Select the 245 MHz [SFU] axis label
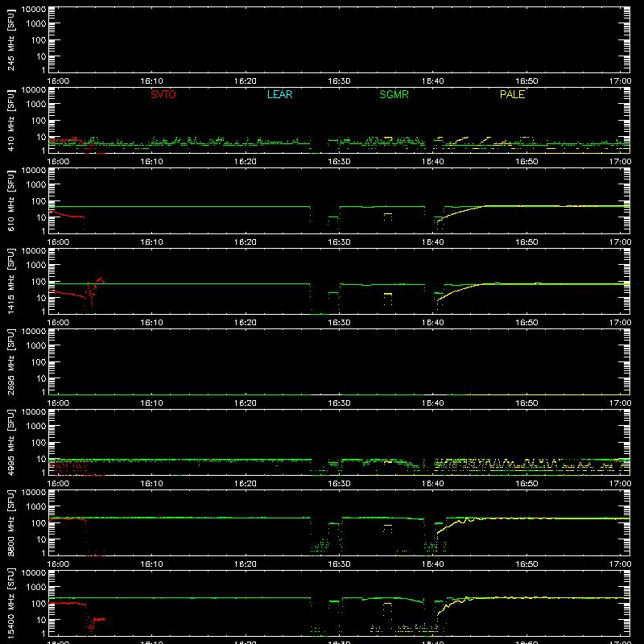This screenshot has width=644, height=644. click(10, 40)
